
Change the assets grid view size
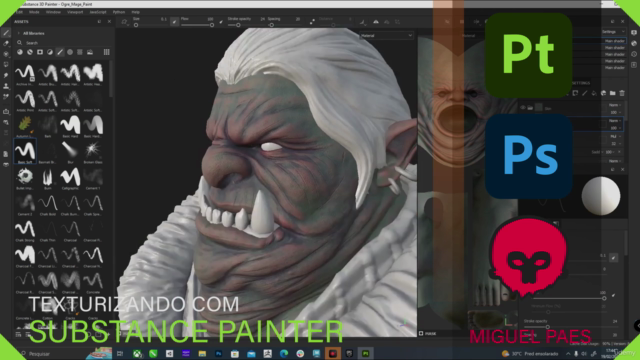(x=107, y=52)
